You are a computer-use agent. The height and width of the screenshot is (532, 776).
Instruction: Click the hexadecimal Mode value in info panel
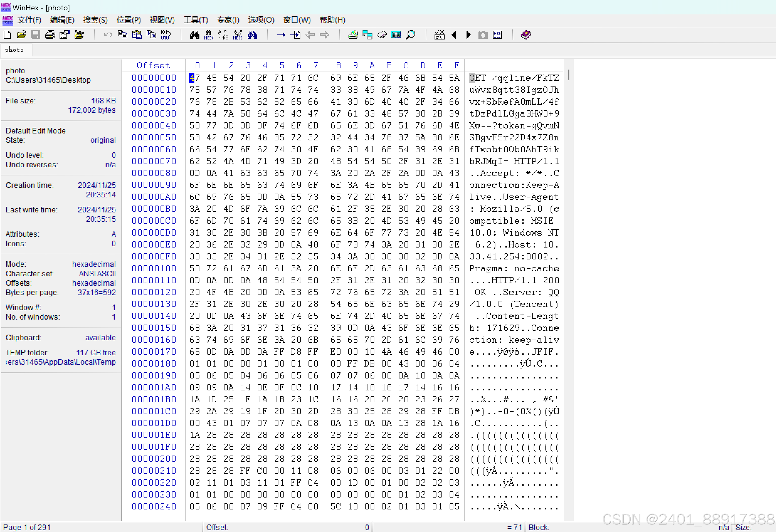coord(94,264)
